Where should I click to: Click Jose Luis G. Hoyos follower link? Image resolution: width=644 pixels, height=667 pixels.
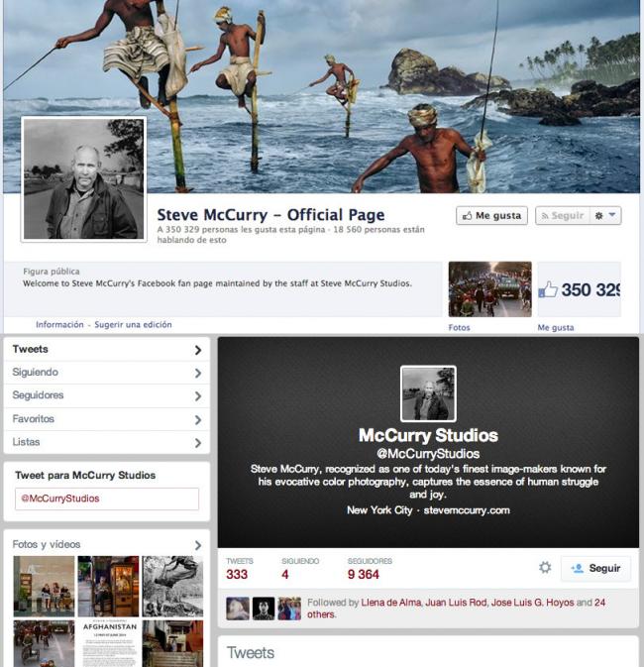coord(533,603)
